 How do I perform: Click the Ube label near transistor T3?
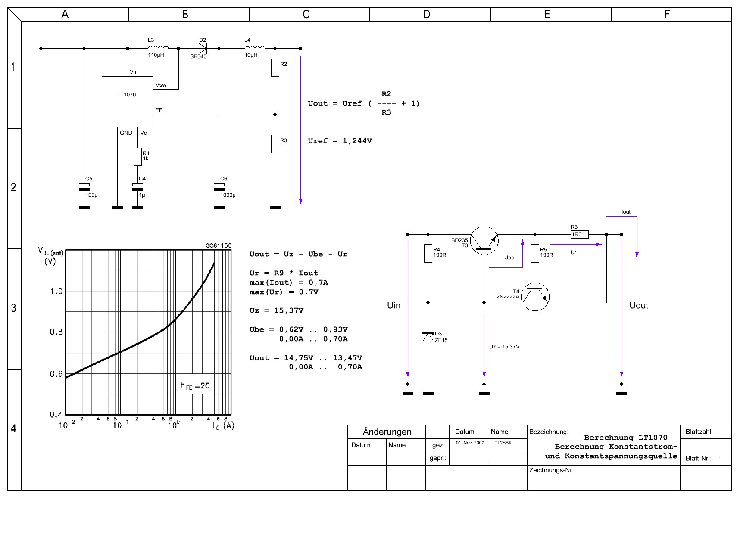[x=509, y=258]
